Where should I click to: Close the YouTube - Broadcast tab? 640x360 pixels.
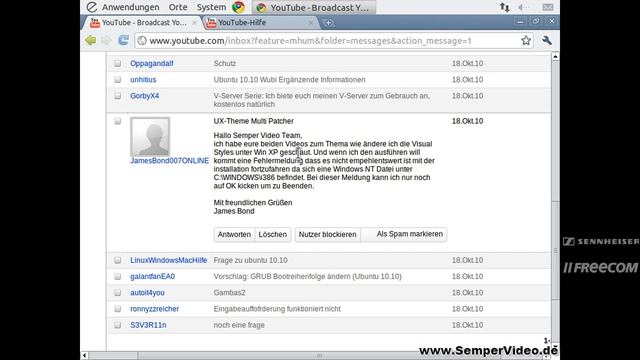click(194, 23)
